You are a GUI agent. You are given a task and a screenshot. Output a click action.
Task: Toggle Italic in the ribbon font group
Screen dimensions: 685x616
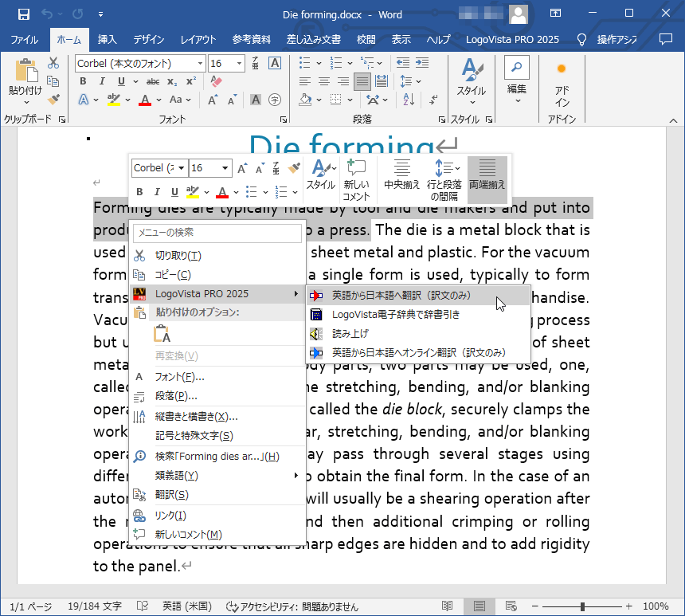[x=102, y=81]
